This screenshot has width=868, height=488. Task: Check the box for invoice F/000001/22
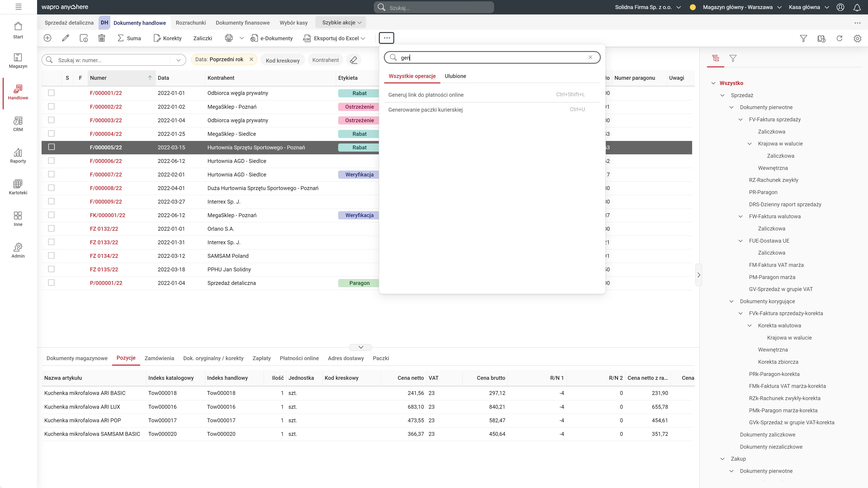tap(51, 93)
